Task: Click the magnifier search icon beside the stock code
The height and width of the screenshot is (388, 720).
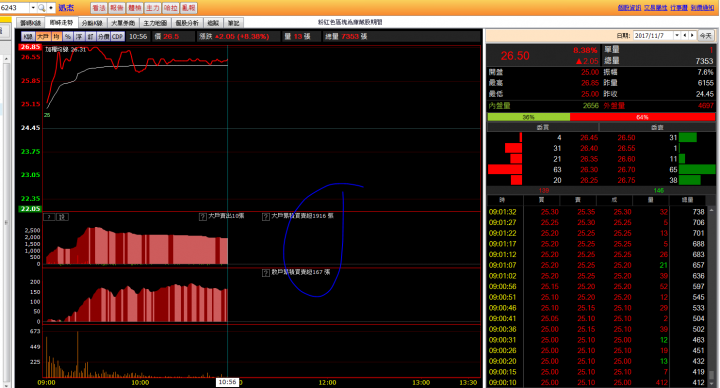Action: tap(41, 8)
